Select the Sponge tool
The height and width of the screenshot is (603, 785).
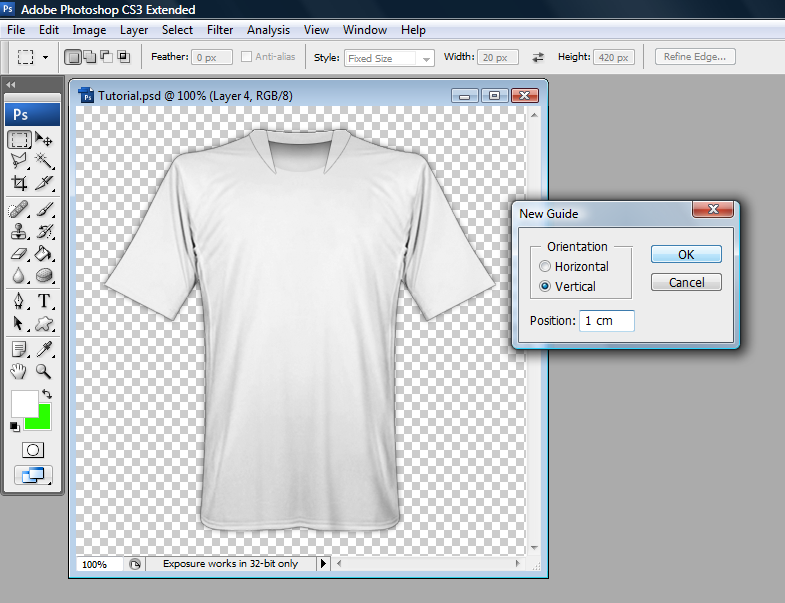[44, 275]
